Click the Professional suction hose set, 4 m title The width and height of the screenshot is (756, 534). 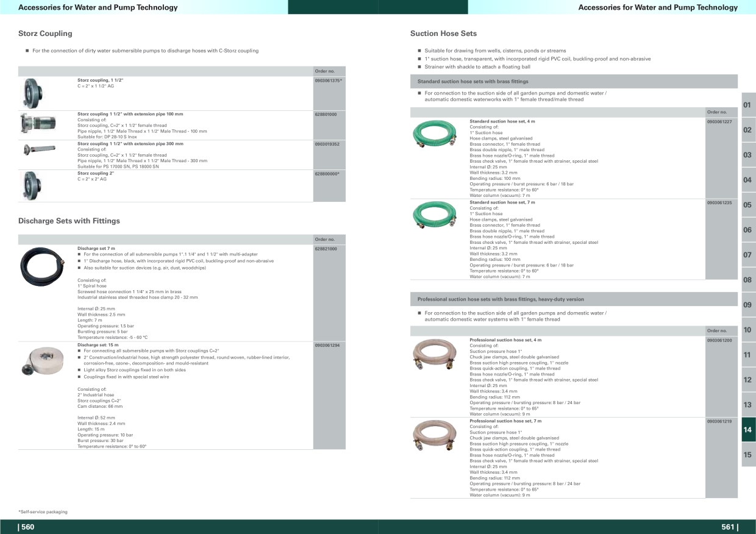(x=505, y=340)
